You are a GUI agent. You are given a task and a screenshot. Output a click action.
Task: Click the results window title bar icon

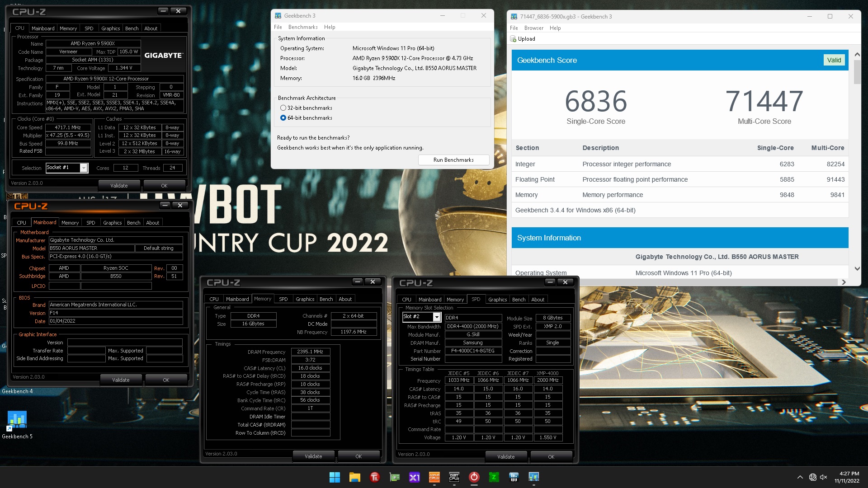click(514, 17)
